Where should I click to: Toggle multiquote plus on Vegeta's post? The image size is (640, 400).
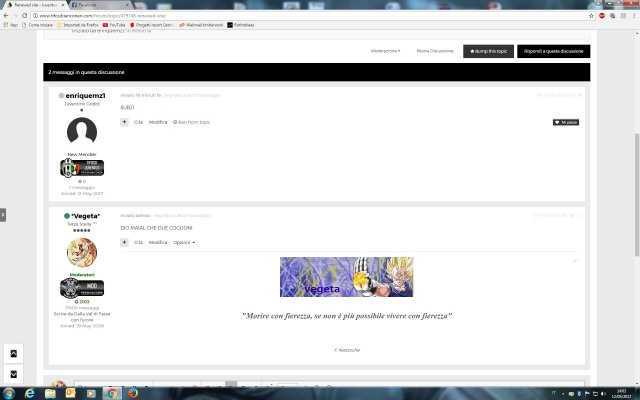tap(124, 242)
